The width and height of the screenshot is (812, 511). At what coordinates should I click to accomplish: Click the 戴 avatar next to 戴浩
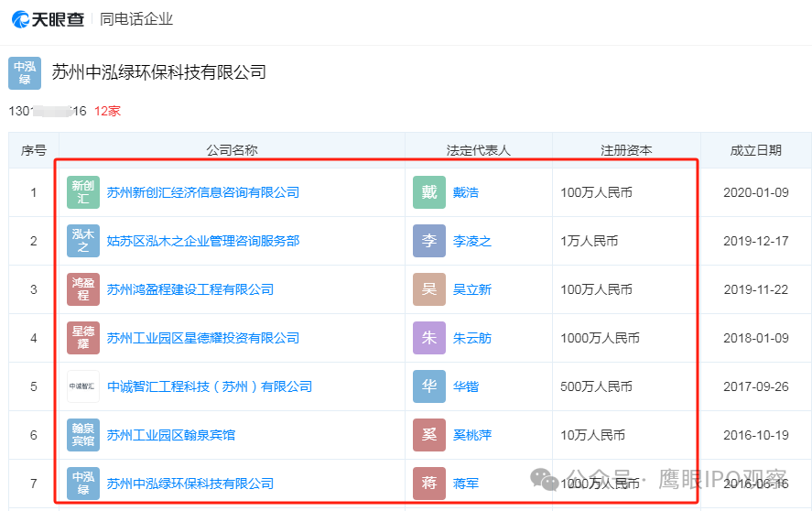(428, 192)
